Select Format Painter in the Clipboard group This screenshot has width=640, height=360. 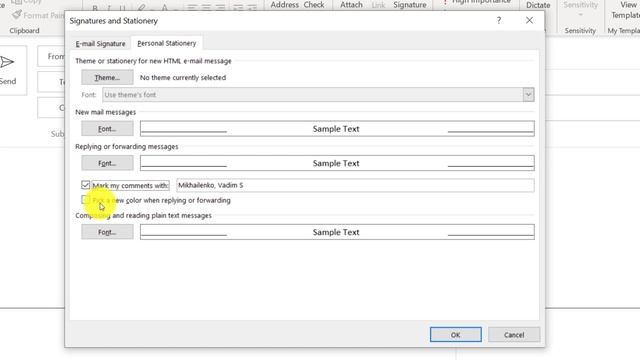38,16
